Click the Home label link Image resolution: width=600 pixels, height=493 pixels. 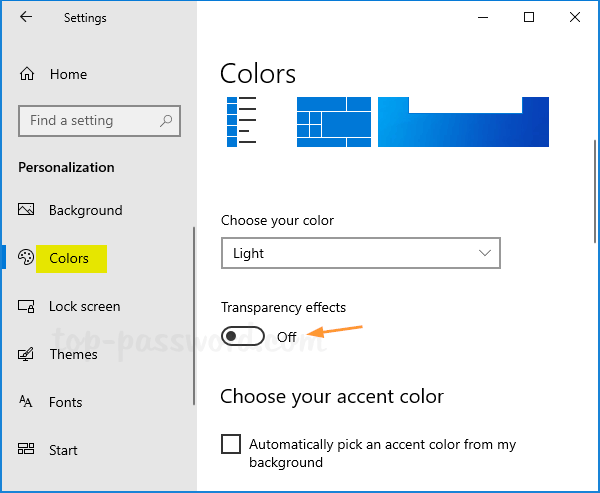click(68, 74)
